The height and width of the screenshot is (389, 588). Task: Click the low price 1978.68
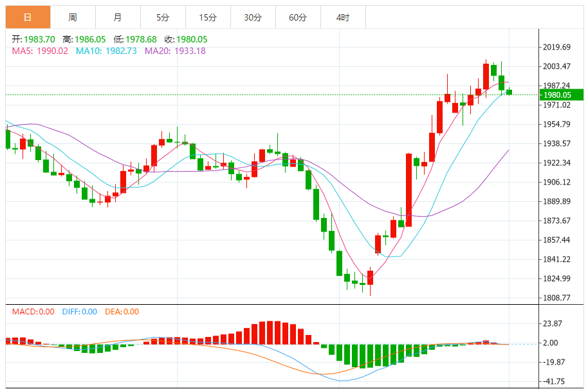point(141,39)
